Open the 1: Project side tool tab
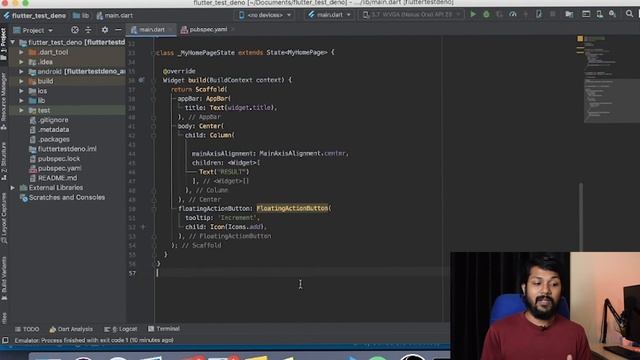The image size is (640, 360). [x=4, y=44]
